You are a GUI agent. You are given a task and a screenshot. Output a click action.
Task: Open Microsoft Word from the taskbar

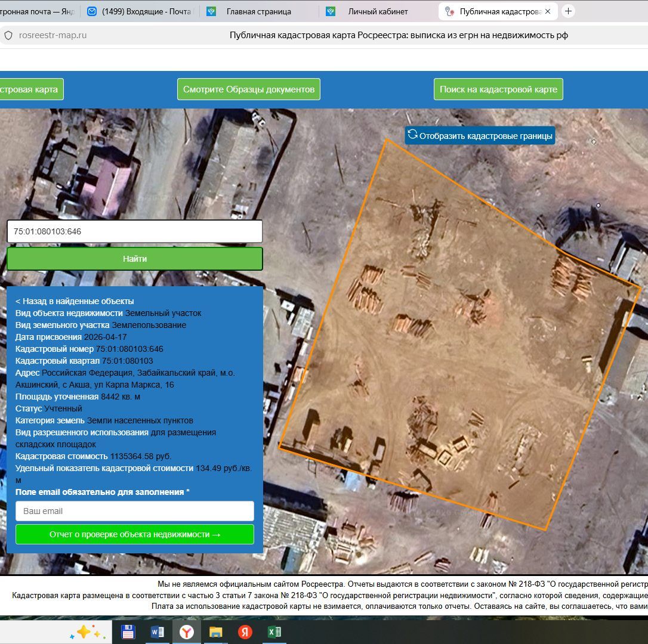point(157,632)
